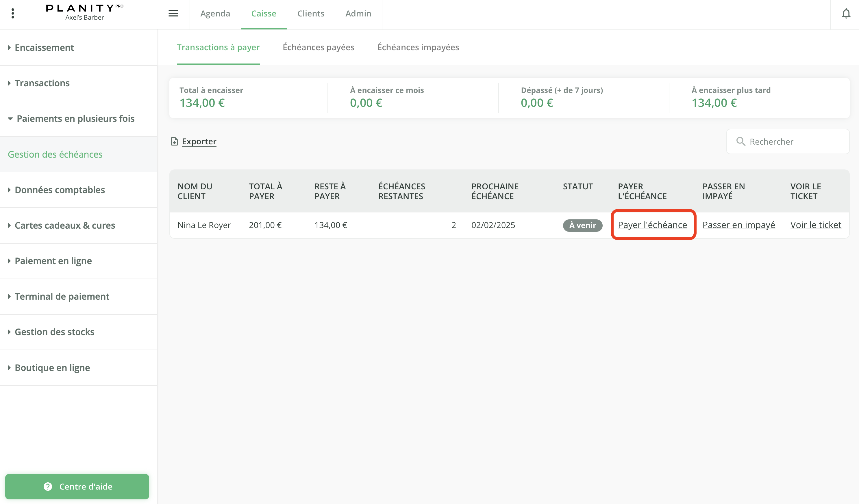The width and height of the screenshot is (859, 504).
Task: Expand the Transactions sidebar section
Action: point(42,83)
